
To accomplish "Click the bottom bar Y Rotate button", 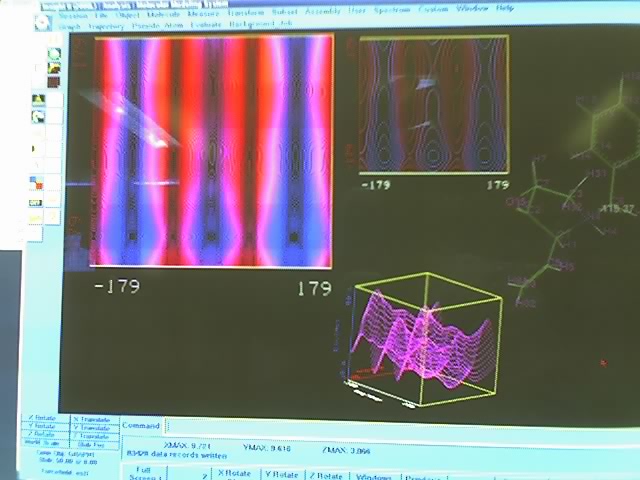I will (284, 474).
